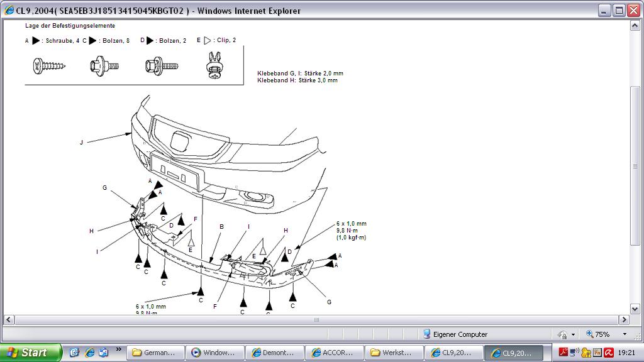Click the ': Bolzen, 2' legend label
Screen dimensions: 644x362
(171, 41)
